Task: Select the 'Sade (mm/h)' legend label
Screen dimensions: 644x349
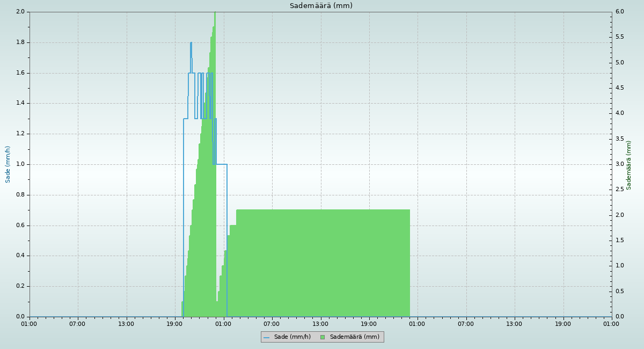Action: [x=292, y=337]
